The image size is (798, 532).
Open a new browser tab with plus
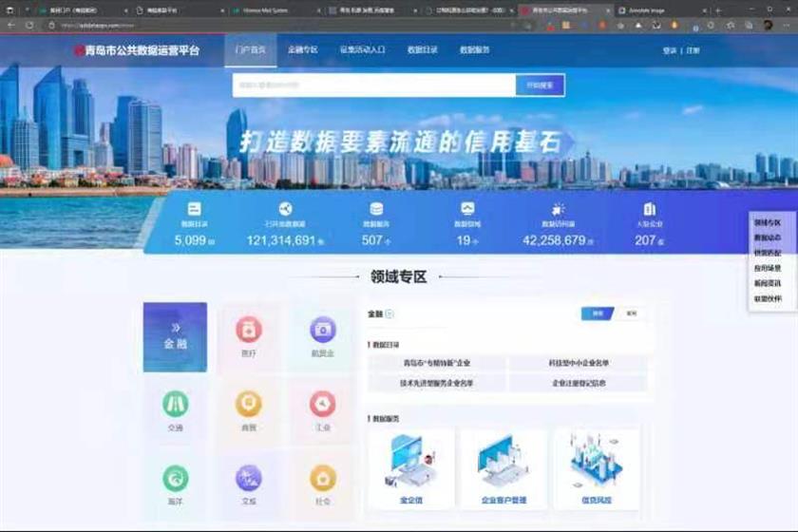click(x=718, y=10)
